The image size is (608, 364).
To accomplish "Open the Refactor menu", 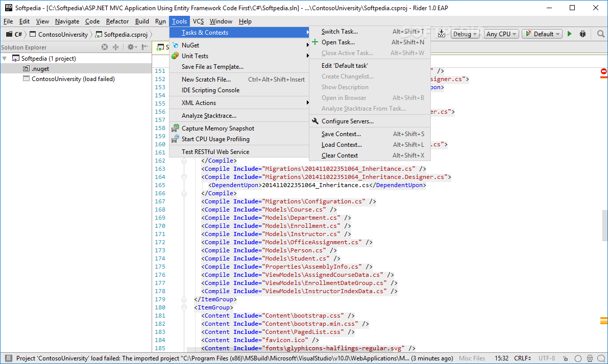I will (117, 21).
